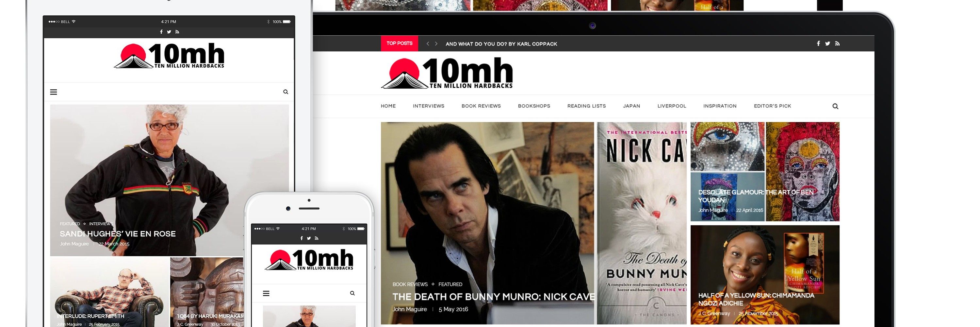Open the Bookshops menu item

tap(534, 106)
